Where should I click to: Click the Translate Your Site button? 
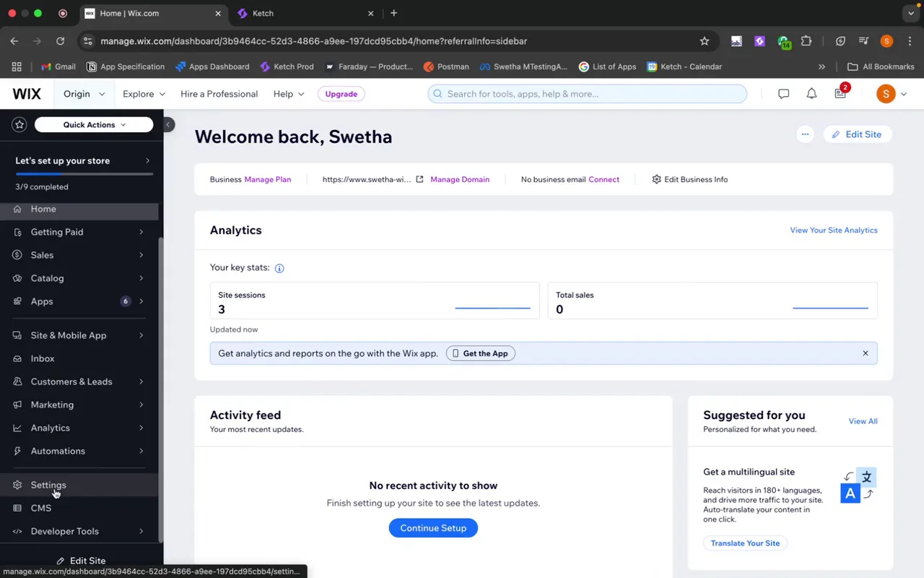[x=745, y=543]
